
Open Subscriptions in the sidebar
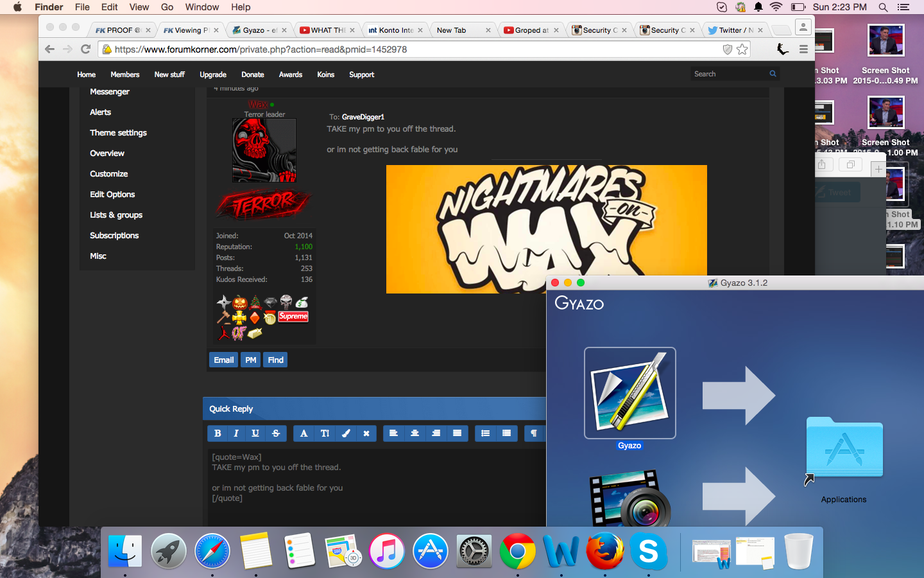114,236
